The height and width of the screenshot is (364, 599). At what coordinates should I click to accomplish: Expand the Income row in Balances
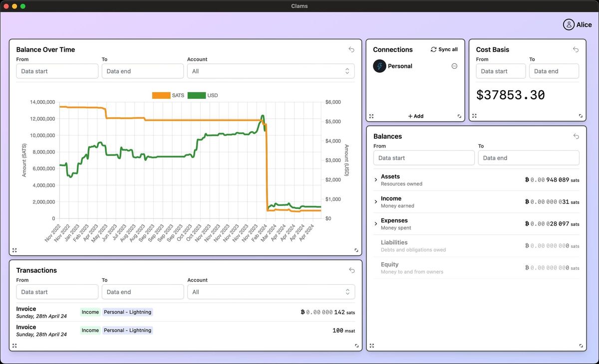[376, 201]
